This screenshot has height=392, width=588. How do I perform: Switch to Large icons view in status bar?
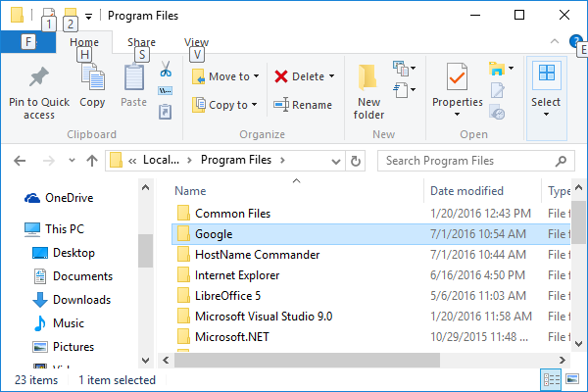[572, 379]
